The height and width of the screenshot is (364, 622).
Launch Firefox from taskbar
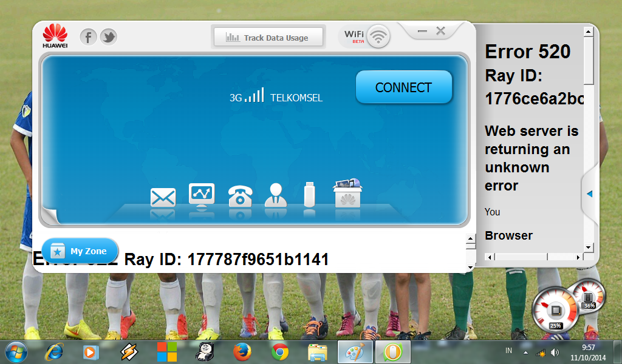coord(242,352)
